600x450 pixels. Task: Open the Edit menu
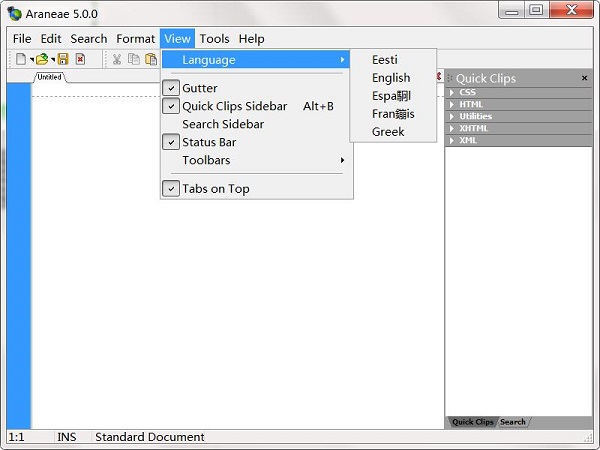coord(51,39)
